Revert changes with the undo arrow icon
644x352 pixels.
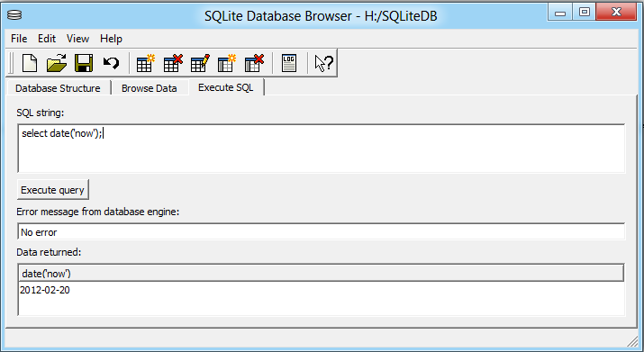pos(111,63)
